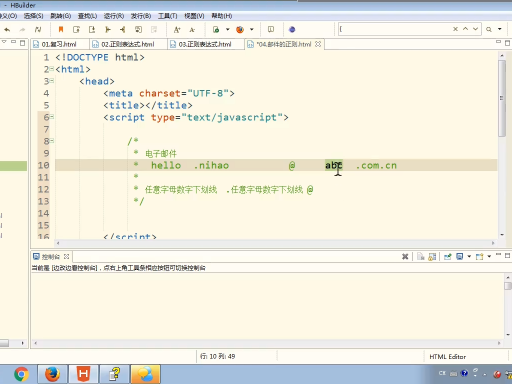Click the grayed page icon before A+

154,29
